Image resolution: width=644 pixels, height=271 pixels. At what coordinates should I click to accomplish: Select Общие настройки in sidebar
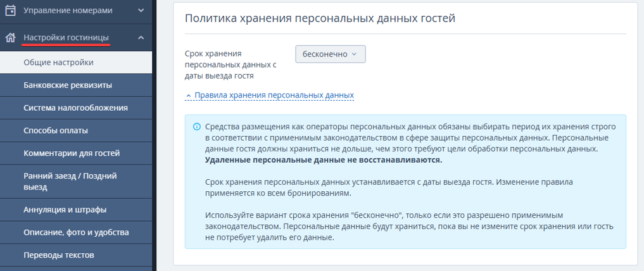(x=76, y=63)
